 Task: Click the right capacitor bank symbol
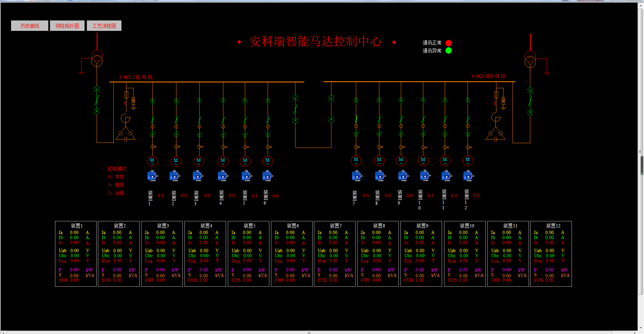coord(495,134)
